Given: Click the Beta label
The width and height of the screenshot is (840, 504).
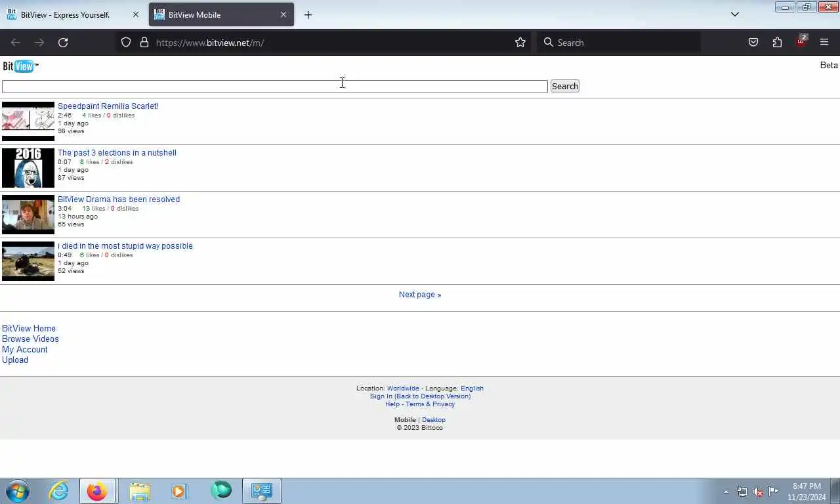Looking at the screenshot, I should (x=829, y=66).
